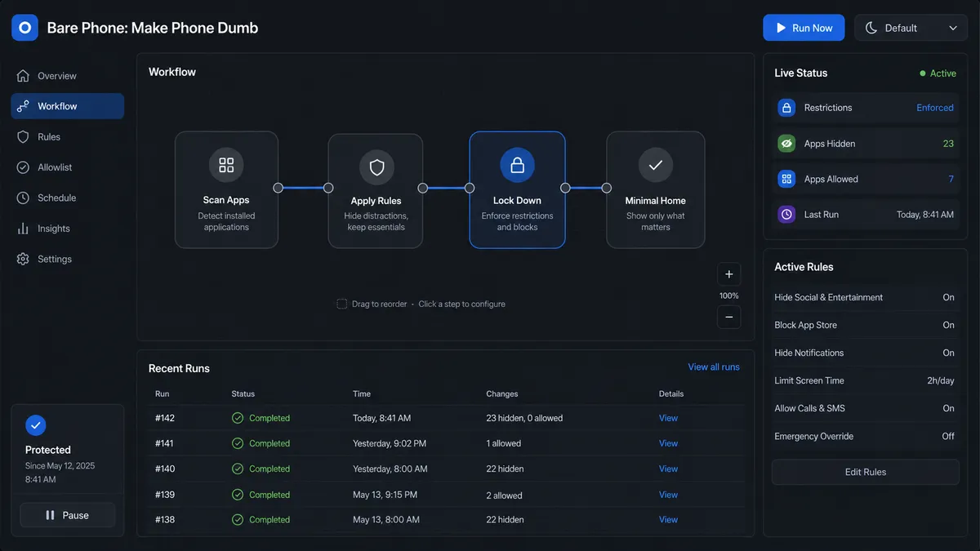This screenshot has height=551, width=980.
Task: Click the green Active status dot
Action: 923,73
